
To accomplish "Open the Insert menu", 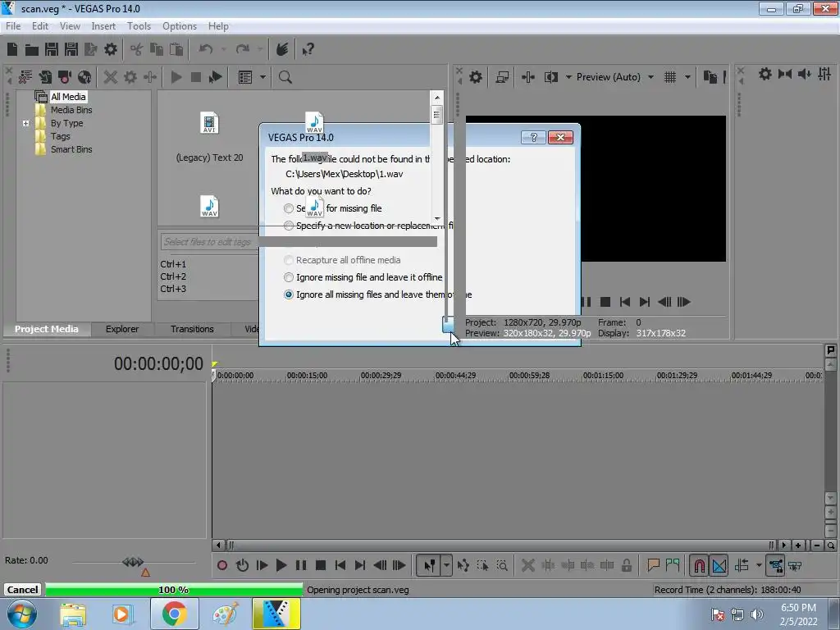I will click(103, 26).
